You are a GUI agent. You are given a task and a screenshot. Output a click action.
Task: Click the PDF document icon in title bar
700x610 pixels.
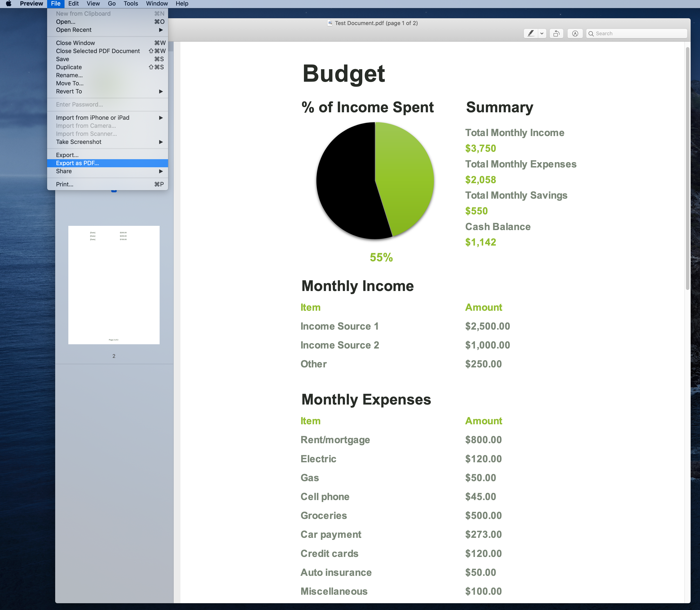click(330, 23)
